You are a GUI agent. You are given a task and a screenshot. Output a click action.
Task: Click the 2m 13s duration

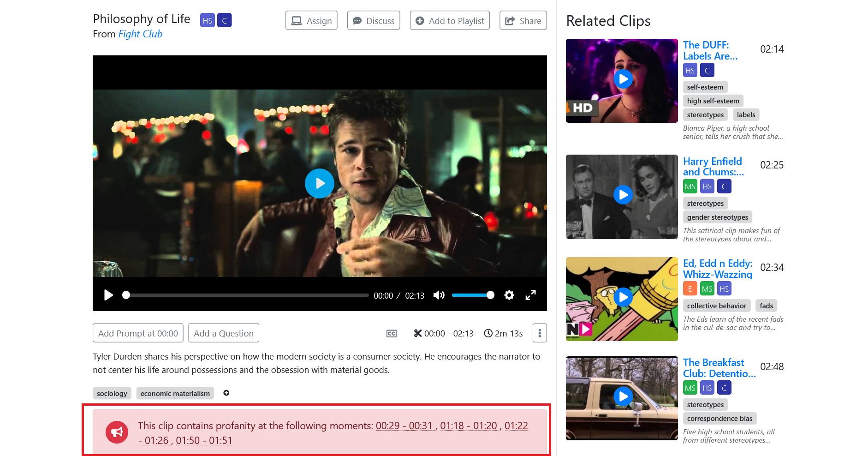click(503, 333)
